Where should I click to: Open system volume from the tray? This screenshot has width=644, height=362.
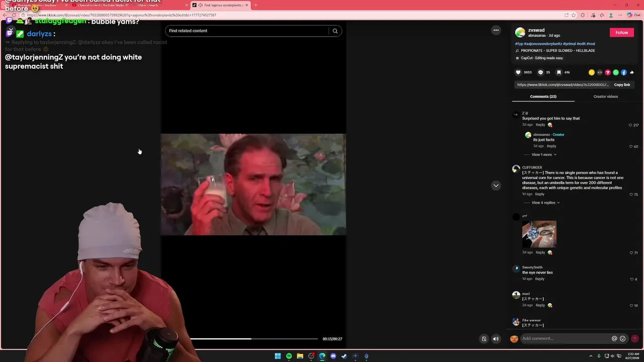pyautogui.click(x=612, y=356)
